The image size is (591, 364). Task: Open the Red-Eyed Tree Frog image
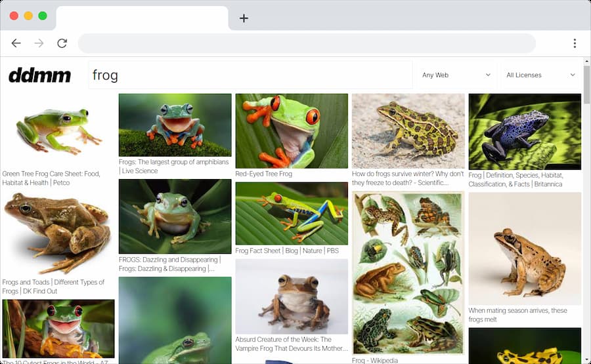(292, 131)
